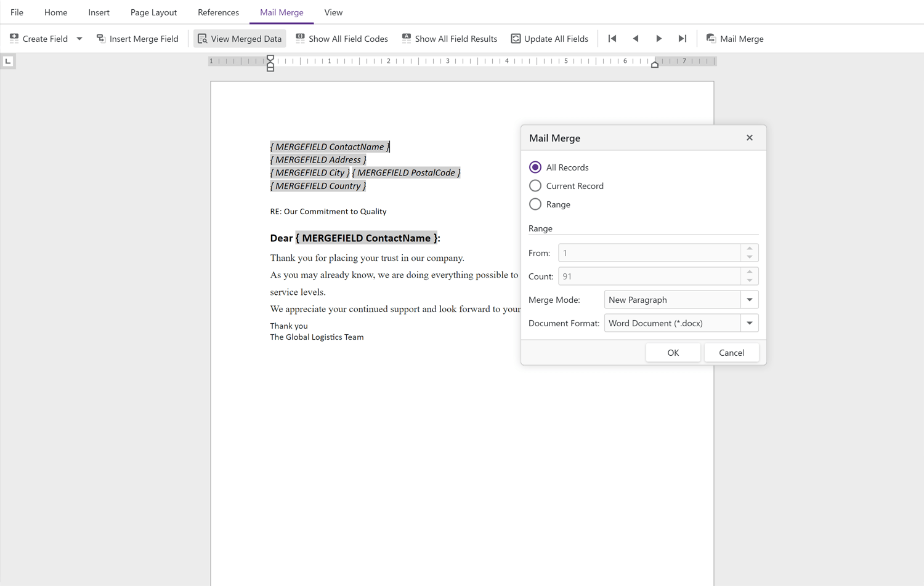The width and height of the screenshot is (924, 586).
Task: Expand the Create Field dropdown arrow
Action: tap(79, 38)
